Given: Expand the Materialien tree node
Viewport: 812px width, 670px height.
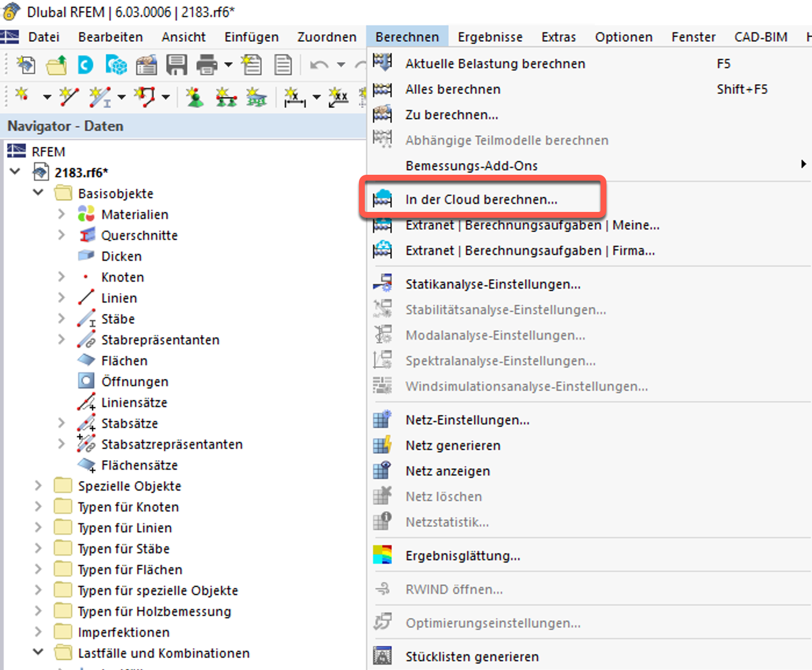Looking at the screenshot, I should [62, 214].
